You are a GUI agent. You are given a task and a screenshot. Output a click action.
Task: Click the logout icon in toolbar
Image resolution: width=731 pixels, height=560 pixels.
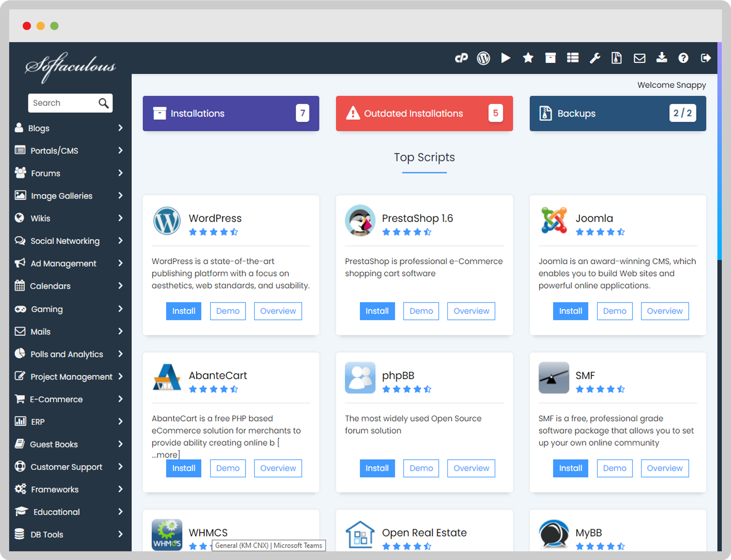pos(705,58)
